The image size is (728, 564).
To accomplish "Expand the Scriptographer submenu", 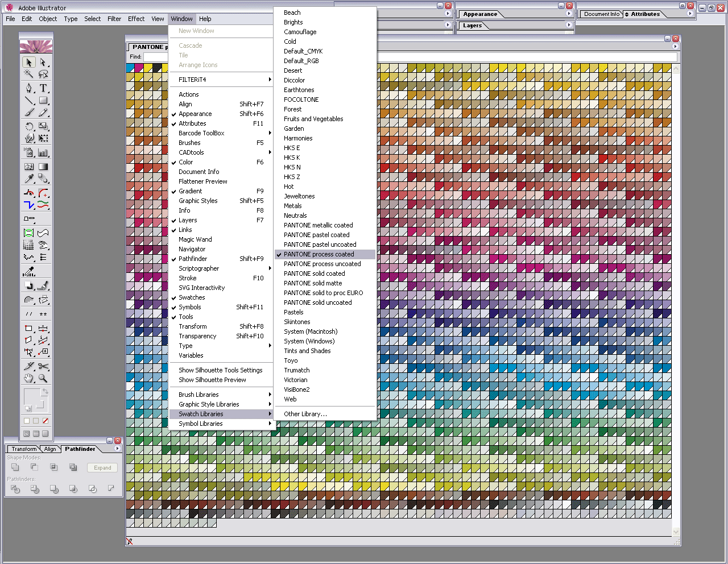I will click(221, 268).
